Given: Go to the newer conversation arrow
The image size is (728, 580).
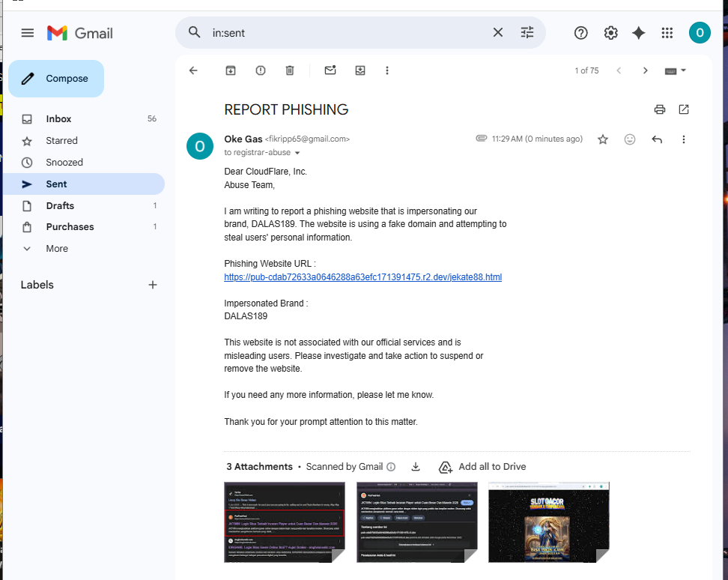Looking at the screenshot, I should tap(619, 70).
